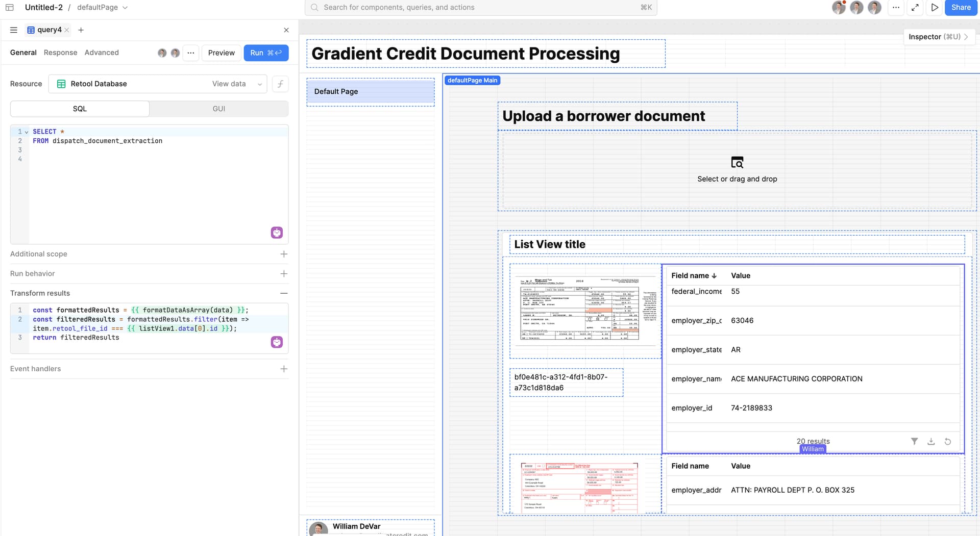The image size is (980, 536).
Task: Collapse the Transform results section
Action: pos(284,293)
